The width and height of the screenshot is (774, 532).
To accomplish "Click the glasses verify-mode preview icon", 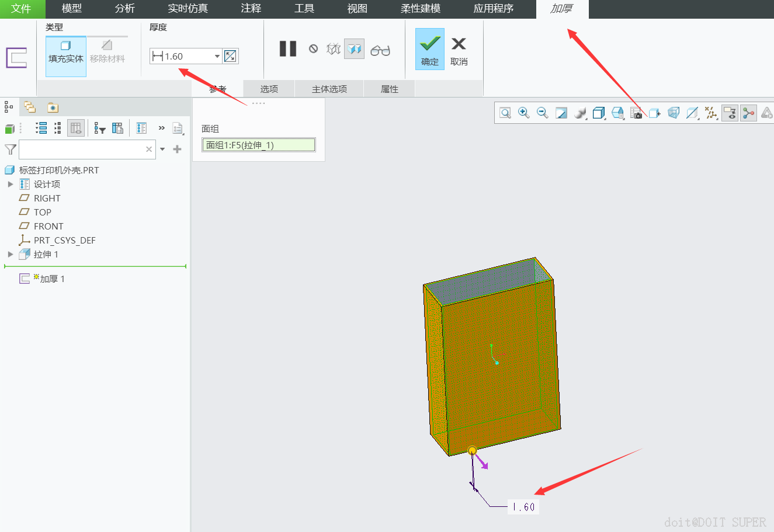I will click(380, 50).
